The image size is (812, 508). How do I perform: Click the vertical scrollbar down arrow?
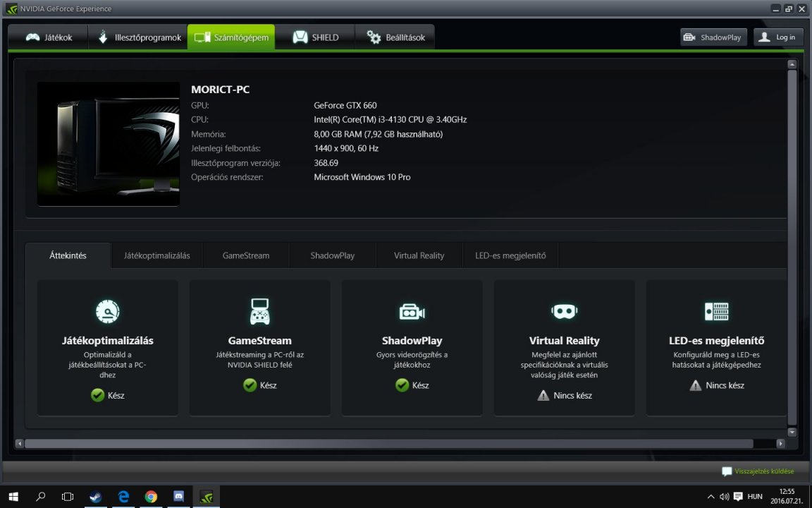[792, 432]
